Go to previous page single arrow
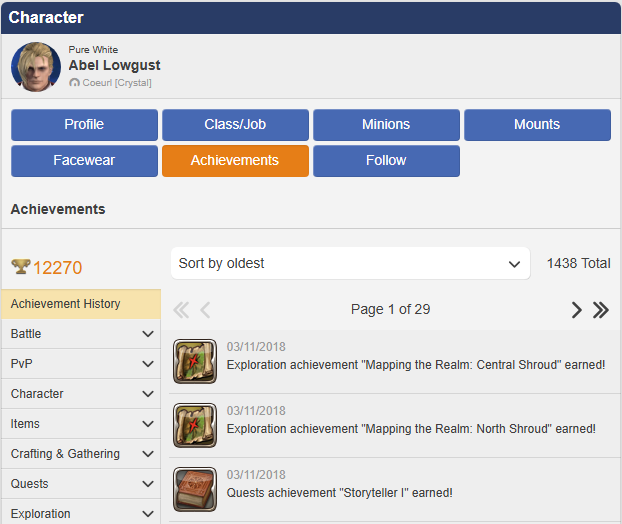Image resolution: width=622 pixels, height=524 pixels. 205,310
